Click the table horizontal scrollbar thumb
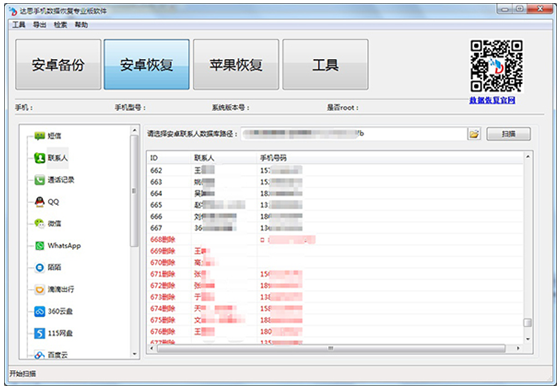557x389 pixels. click(x=331, y=348)
